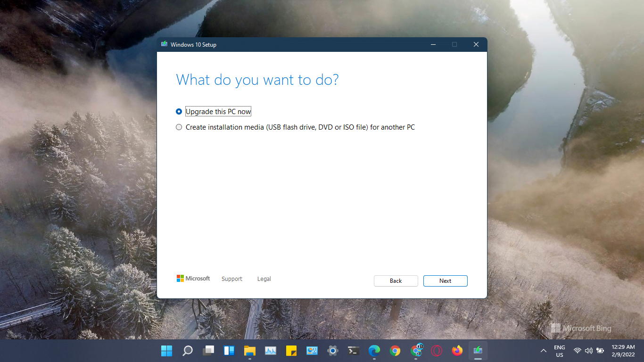This screenshot has width=644, height=362.
Task: Open the Chrome icon with profile badges
Action: (416, 351)
